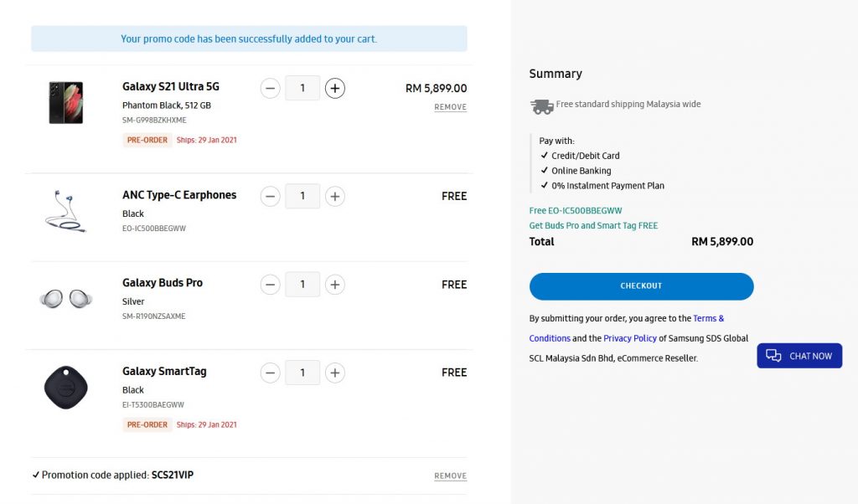Click the Galaxy S21 Ultra 5G title
Image resolution: width=858 pixels, height=504 pixels.
coord(171,86)
